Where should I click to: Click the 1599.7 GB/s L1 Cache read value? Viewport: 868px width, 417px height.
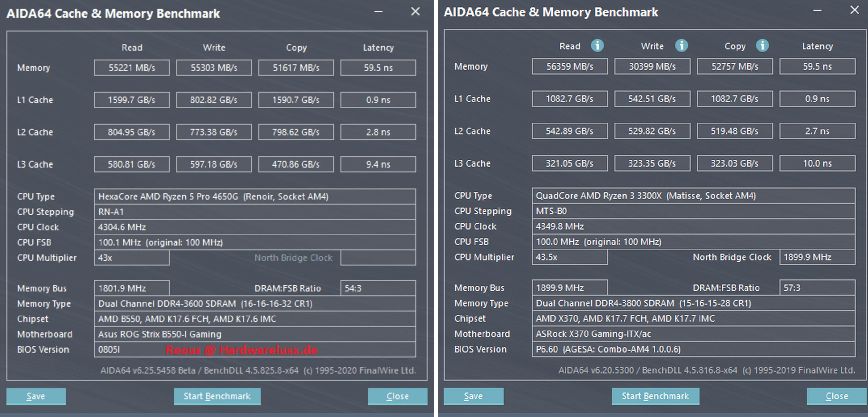(x=132, y=100)
